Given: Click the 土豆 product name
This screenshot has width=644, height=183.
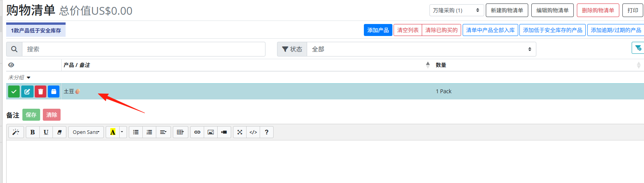Looking at the screenshot, I should pyautogui.click(x=69, y=91).
